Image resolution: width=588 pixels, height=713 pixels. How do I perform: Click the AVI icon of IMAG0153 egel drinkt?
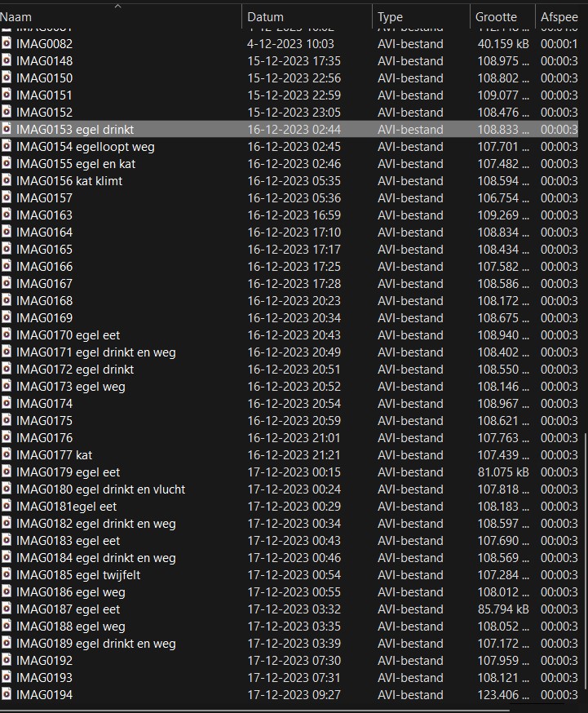(7, 130)
